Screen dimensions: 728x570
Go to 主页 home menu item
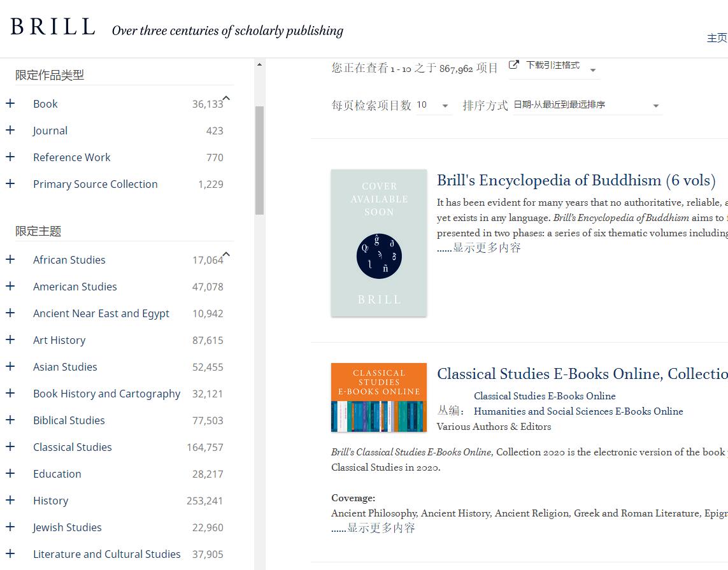click(x=717, y=38)
